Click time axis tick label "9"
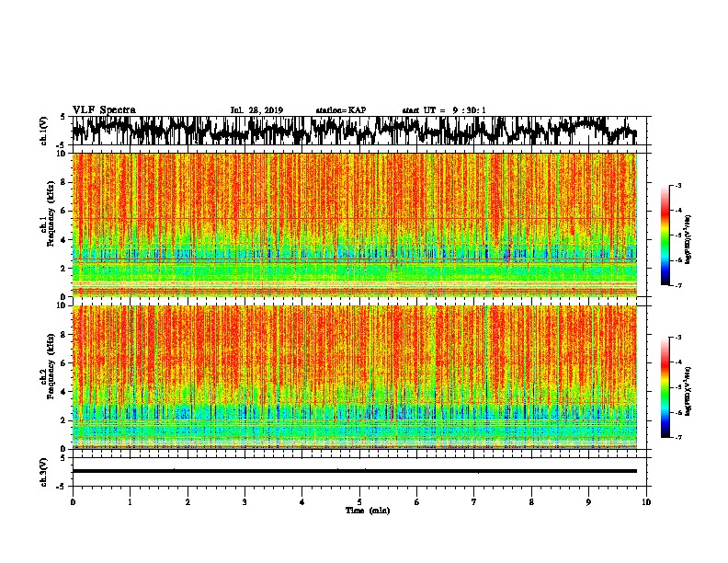The width and height of the screenshot is (728, 563). (588, 502)
